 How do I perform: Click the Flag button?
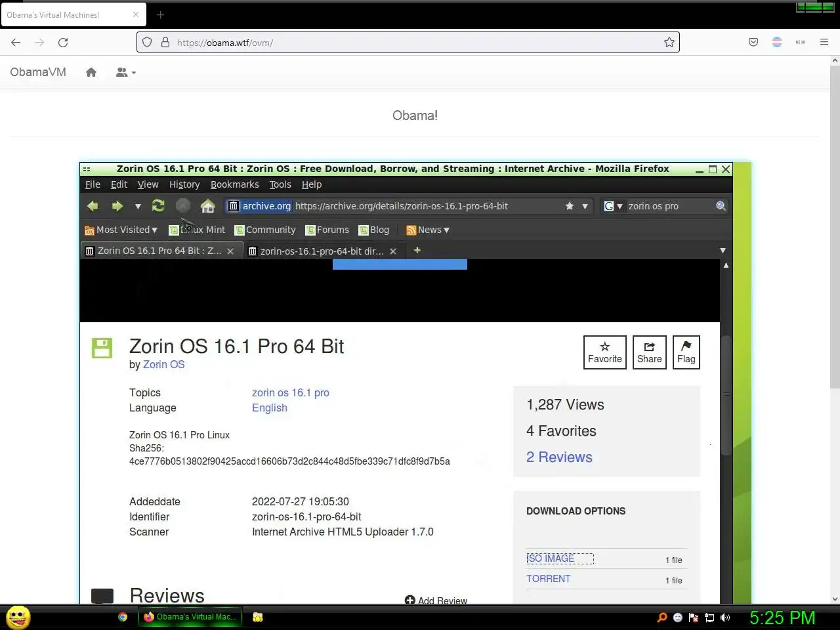point(686,352)
